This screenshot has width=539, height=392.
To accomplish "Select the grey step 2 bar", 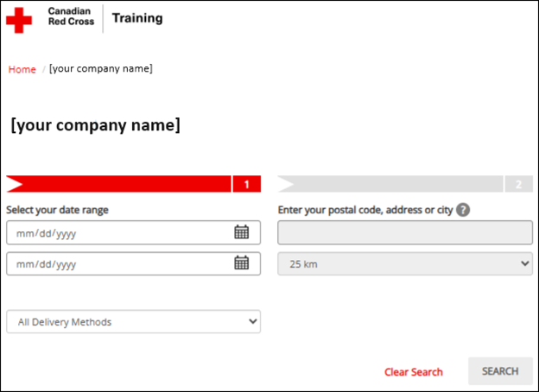I will tap(405, 184).
